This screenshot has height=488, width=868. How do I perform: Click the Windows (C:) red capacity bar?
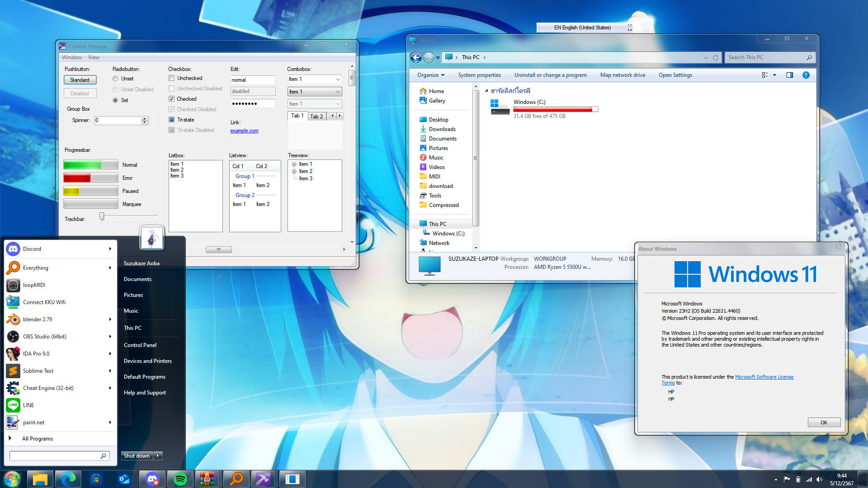point(556,109)
